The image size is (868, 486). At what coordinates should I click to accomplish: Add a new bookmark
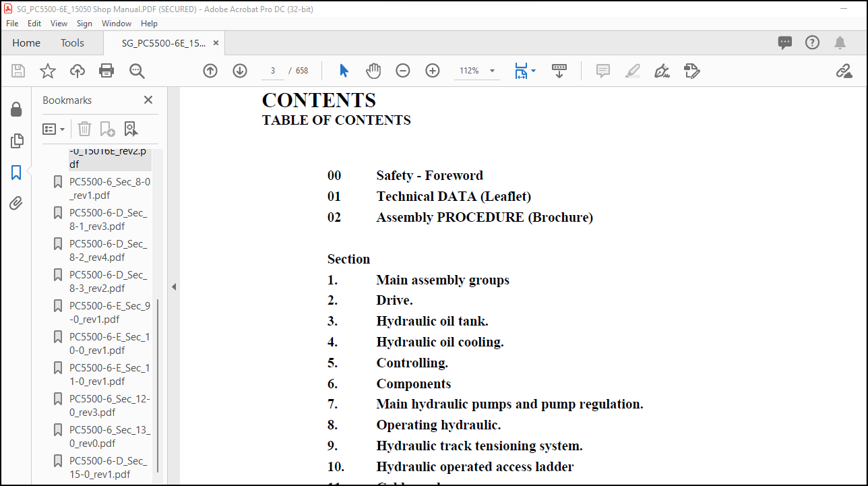[107, 129]
